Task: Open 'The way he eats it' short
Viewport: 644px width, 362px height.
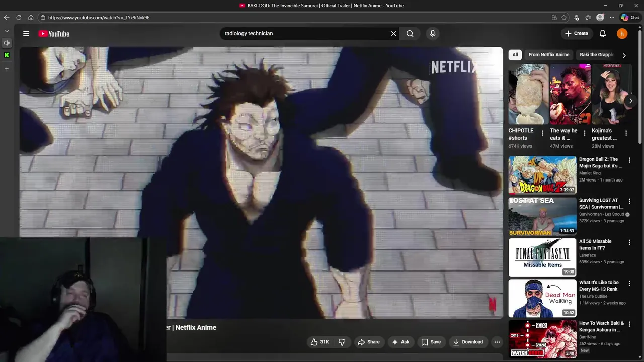Action: coord(570,94)
